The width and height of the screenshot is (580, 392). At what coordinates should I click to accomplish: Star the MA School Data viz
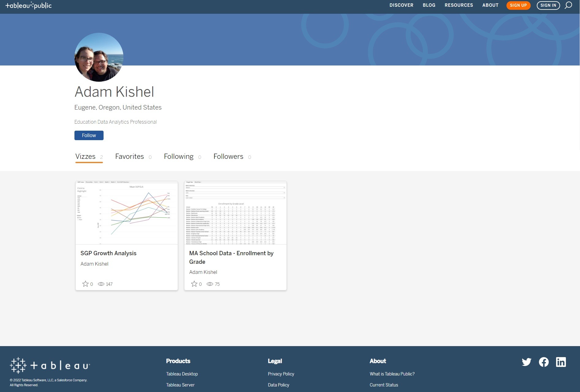[194, 284]
